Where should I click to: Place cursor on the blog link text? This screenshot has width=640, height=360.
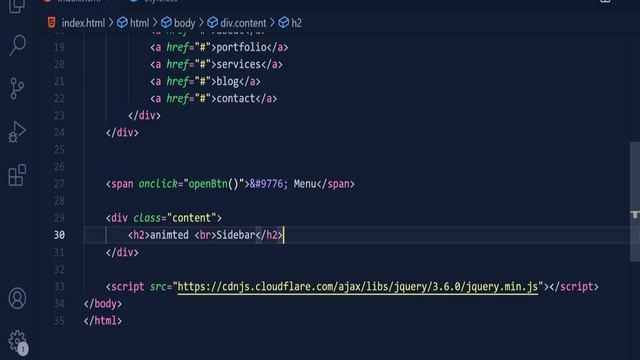[x=227, y=82]
